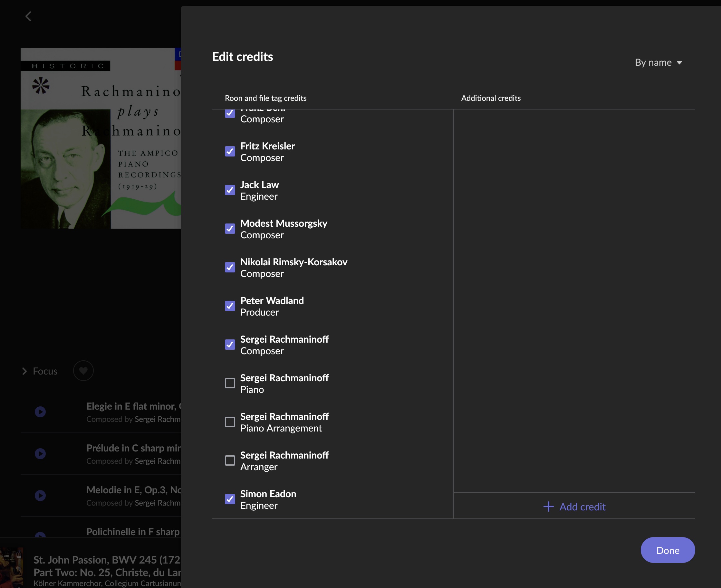Play Prélude in C sharp minor track
721x588 pixels.
[x=40, y=453]
